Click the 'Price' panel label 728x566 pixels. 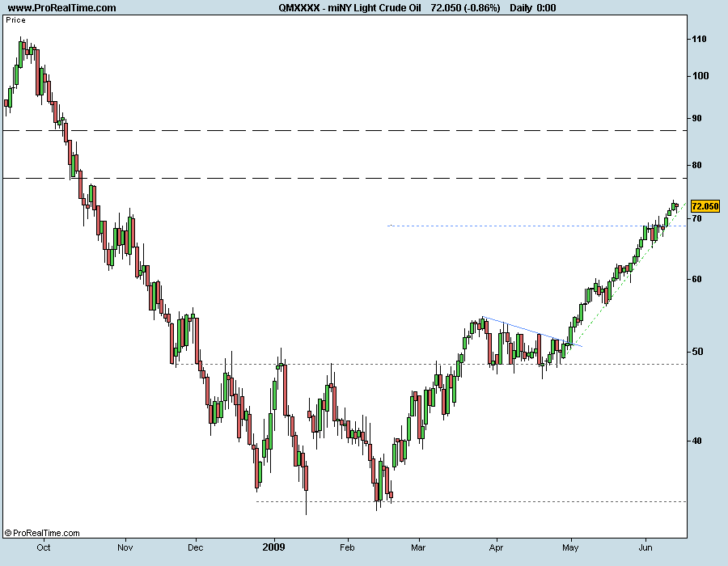tap(16, 20)
